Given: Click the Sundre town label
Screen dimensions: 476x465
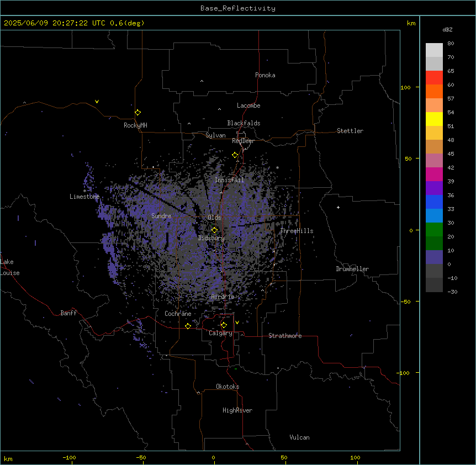Looking at the screenshot, I should pyautogui.click(x=161, y=216).
